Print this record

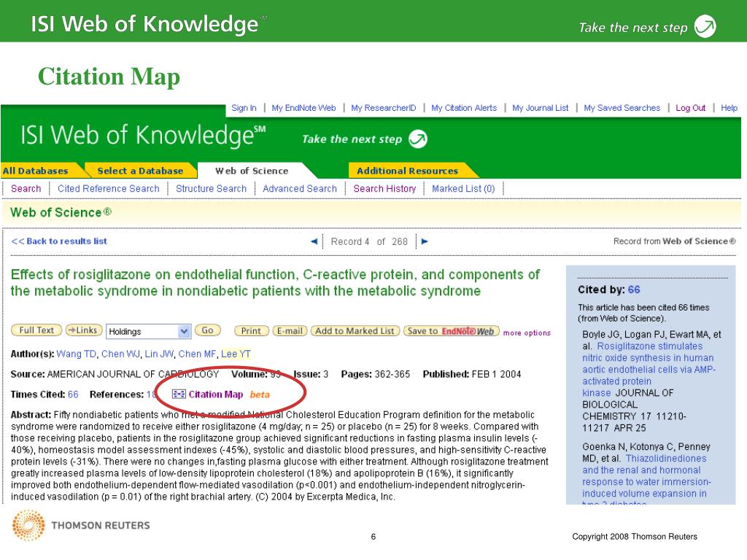251,330
